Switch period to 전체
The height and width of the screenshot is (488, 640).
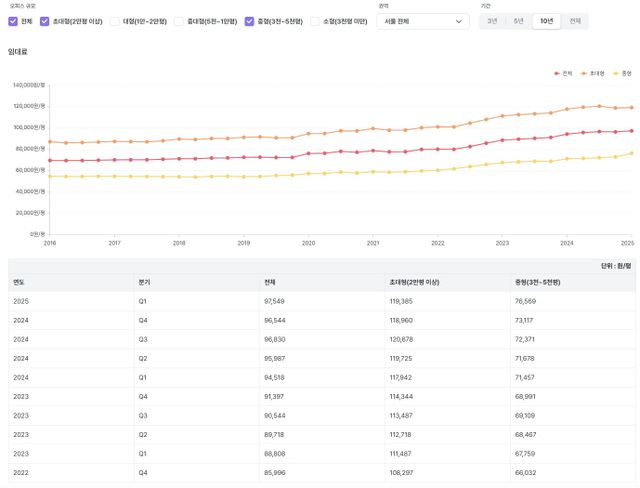(575, 21)
